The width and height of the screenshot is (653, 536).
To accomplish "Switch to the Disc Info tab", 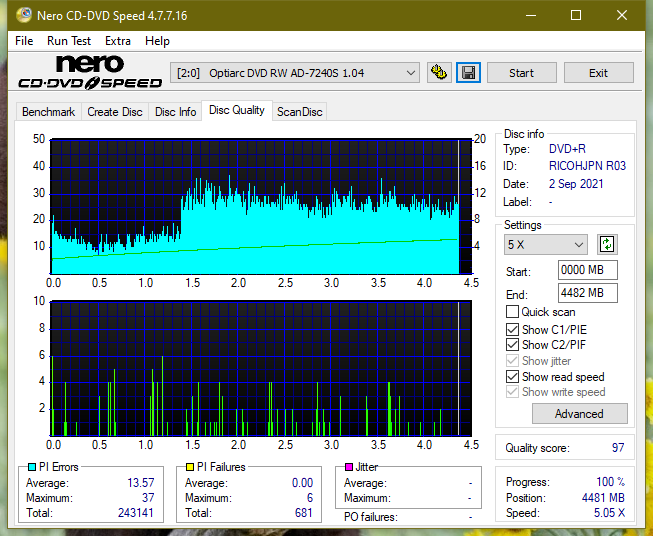I will pyautogui.click(x=175, y=112).
